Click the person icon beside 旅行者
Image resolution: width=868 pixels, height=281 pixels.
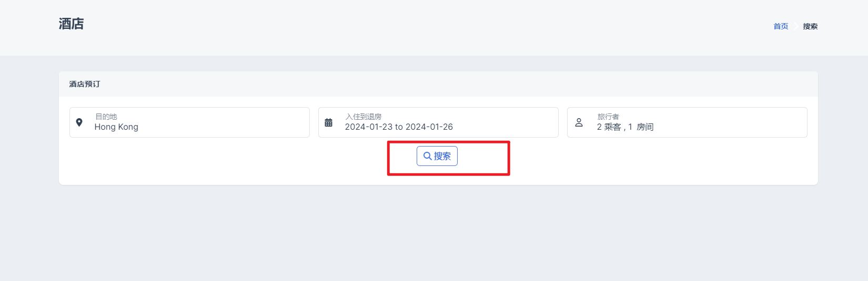(579, 122)
